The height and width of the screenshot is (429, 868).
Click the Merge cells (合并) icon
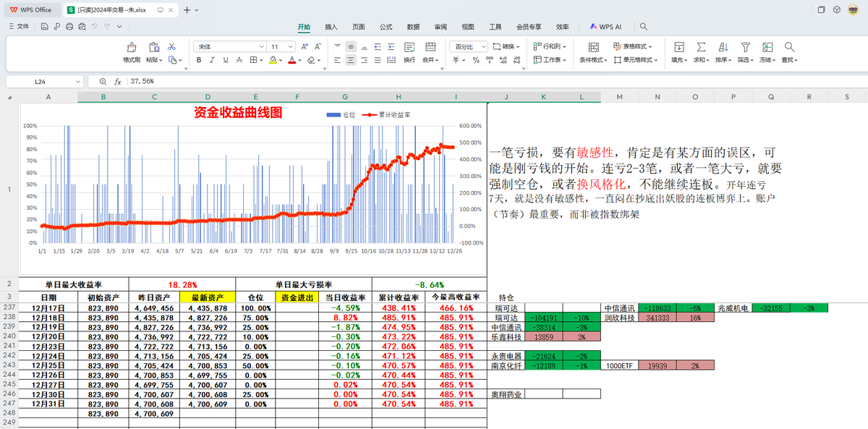point(429,46)
